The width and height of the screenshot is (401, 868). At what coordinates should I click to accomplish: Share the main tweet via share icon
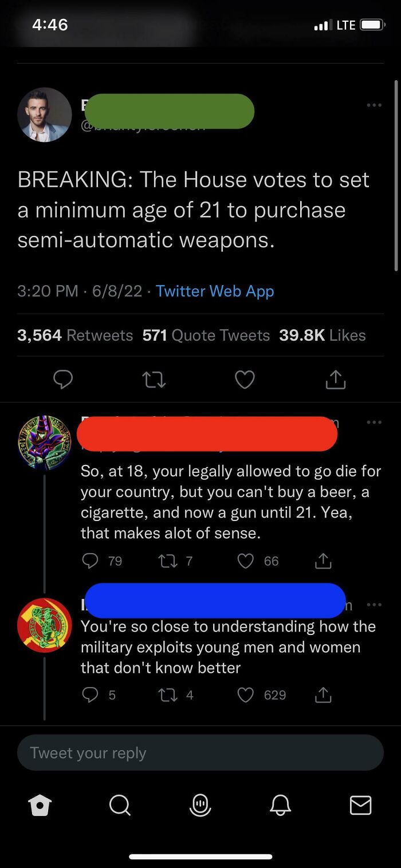[x=335, y=379]
